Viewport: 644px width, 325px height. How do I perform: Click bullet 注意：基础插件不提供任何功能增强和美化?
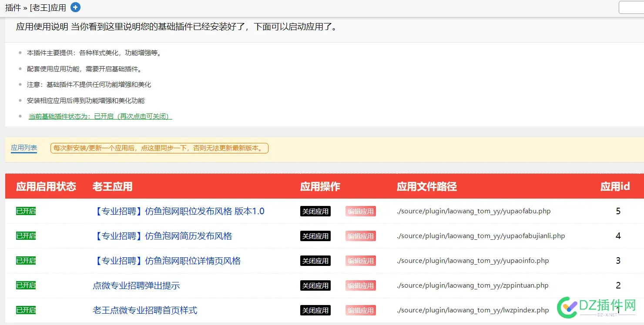(x=89, y=85)
